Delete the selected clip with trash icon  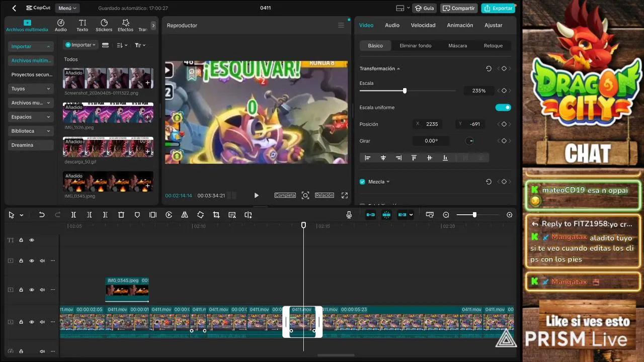click(121, 215)
